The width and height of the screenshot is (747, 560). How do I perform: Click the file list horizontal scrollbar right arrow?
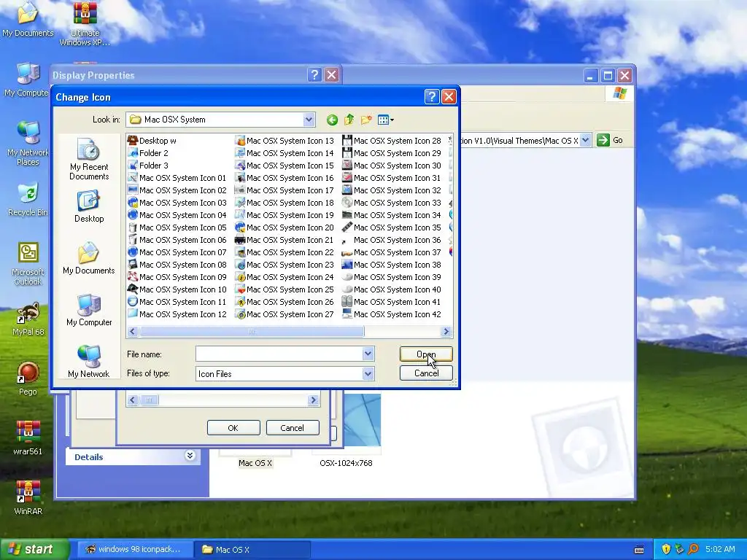click(446, 332)
